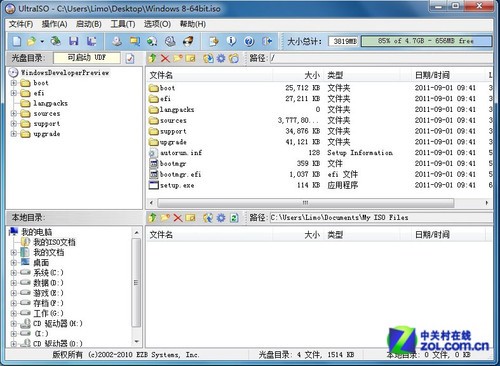The width and height of the screenshot is (500, 366).
Task: Expand the sources folder in disc tree
Action: pyautogui.click(x=14, y=113)
